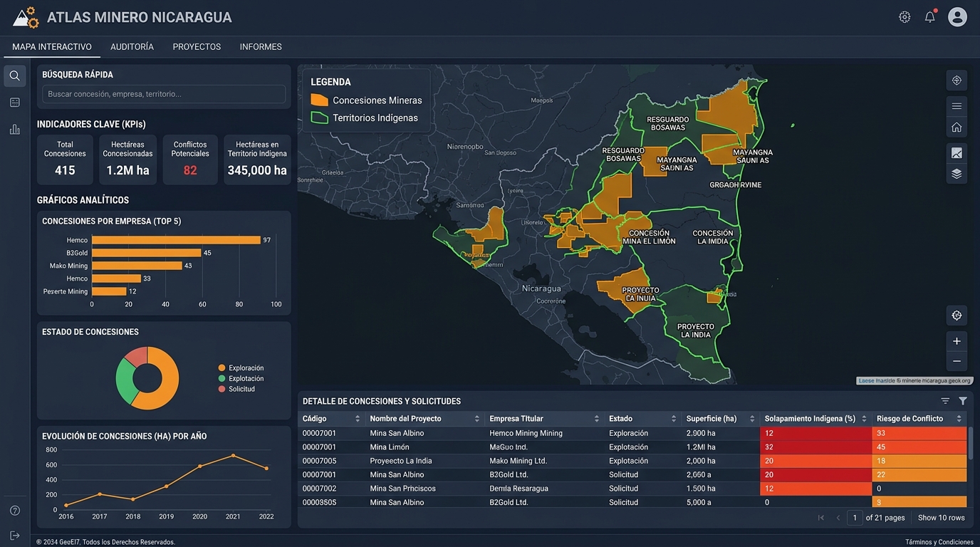Open the Show 10 rows selector

[941, 518]
